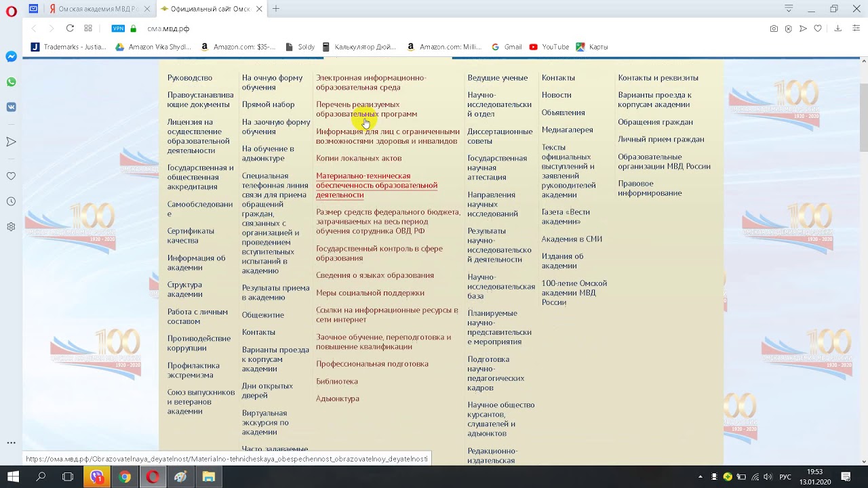Click the VPN badge in address bar
Screen dimensions: 868x488
(118, 28)
